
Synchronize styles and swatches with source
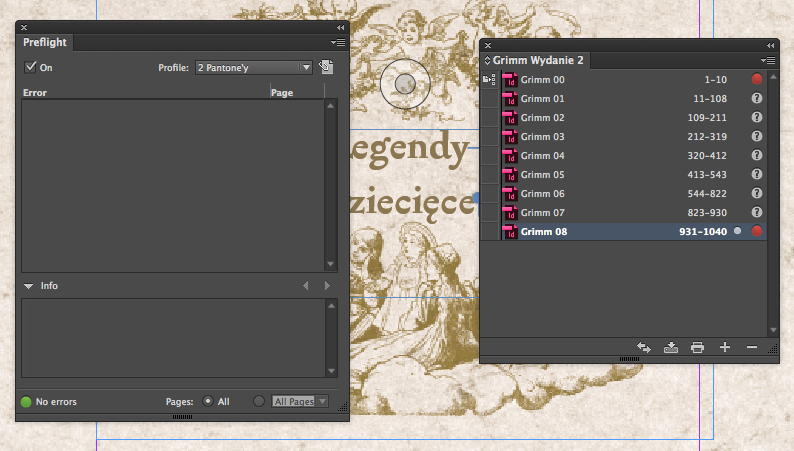pyautogui.click(x=644, y=347)
